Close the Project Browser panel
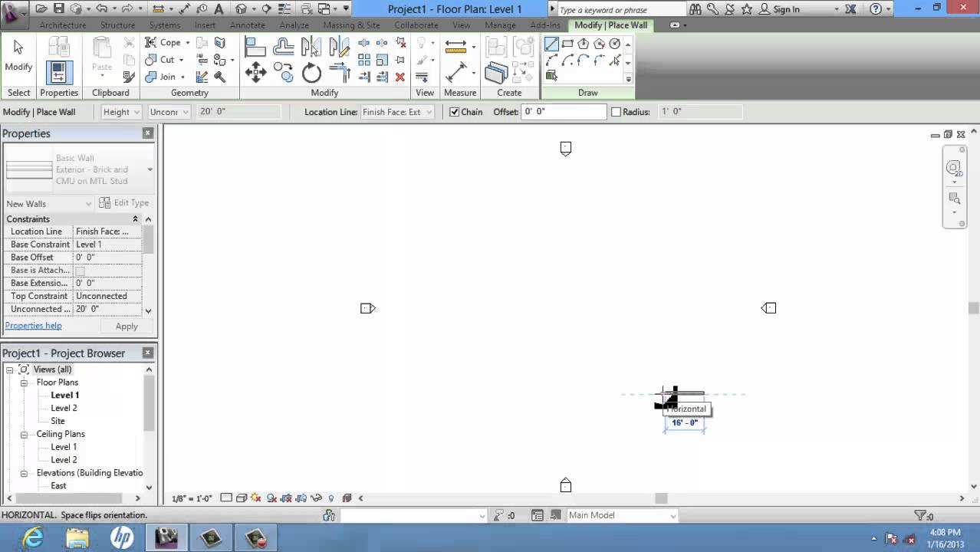 coord(148,353)
